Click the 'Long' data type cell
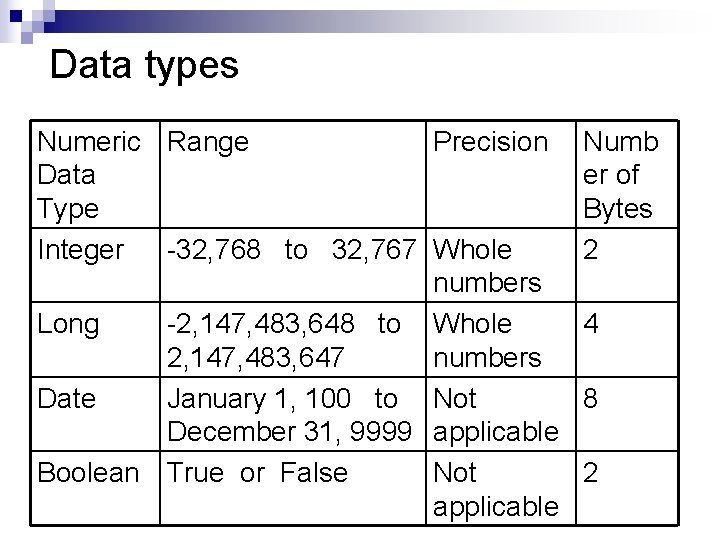The image size is (720, 540). [95, 340]
